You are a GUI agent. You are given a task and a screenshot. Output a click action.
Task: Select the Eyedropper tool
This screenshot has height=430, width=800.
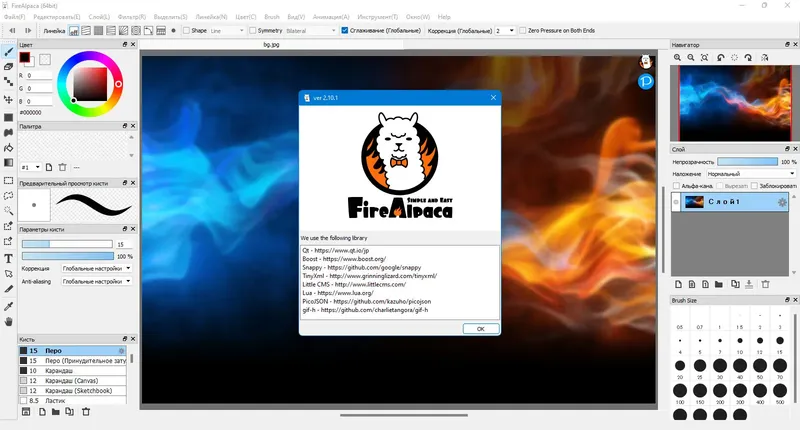click(x=8, y=306)
